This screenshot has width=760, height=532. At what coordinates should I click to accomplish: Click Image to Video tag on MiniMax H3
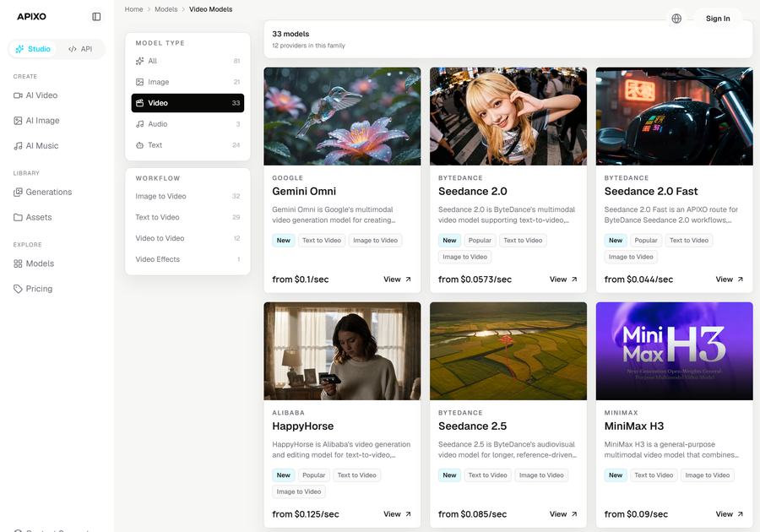(707, 475)
